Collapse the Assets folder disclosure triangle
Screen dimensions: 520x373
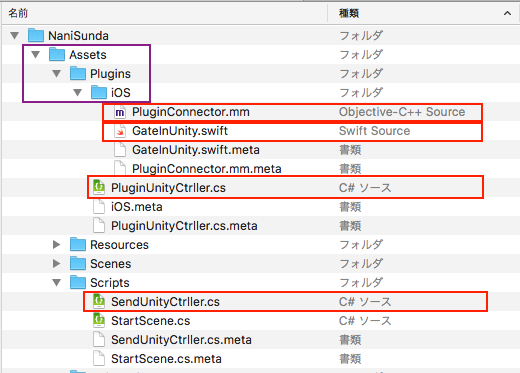(35, 54)
